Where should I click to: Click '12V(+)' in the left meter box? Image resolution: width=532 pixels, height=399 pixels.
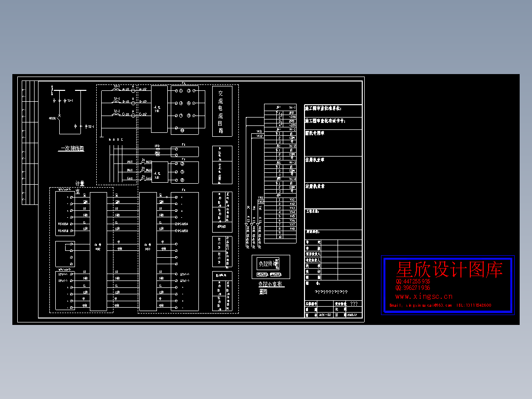[x=63, y=275]
